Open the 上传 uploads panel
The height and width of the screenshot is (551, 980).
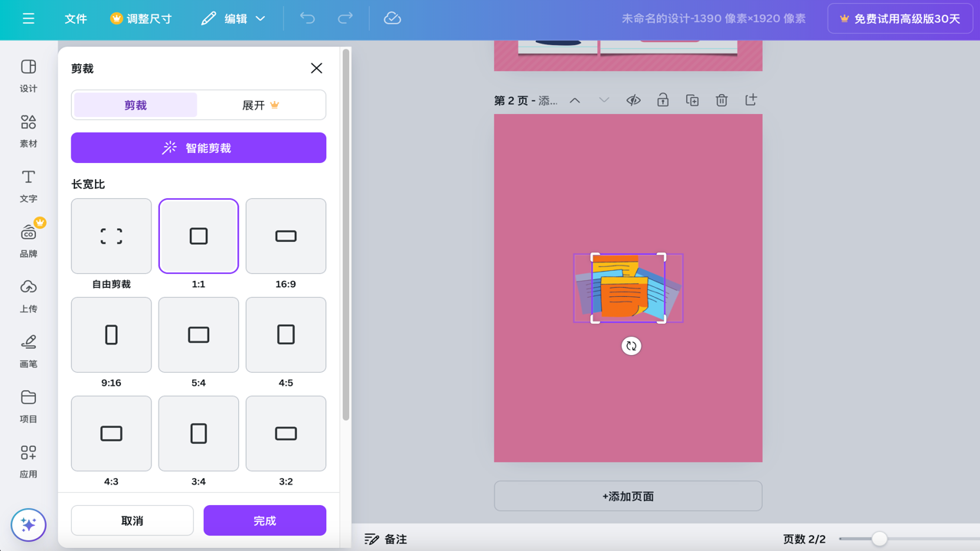tap(28, 296)
